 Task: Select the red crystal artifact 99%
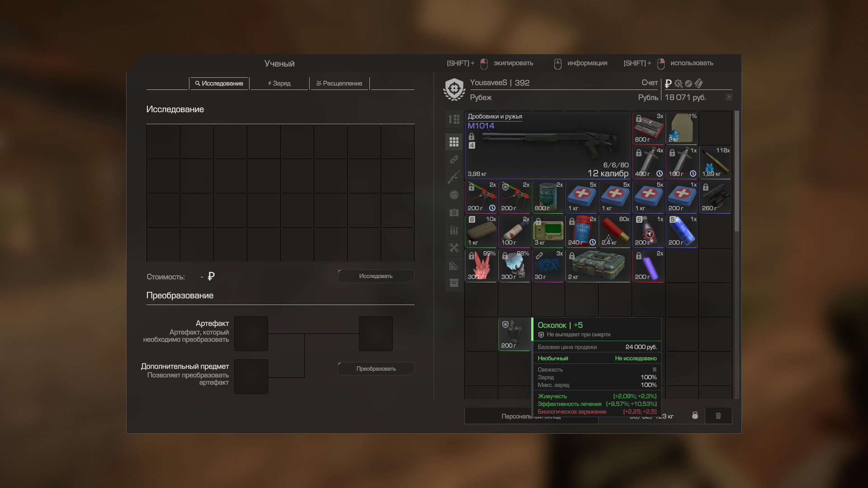[x=481, y=265]
